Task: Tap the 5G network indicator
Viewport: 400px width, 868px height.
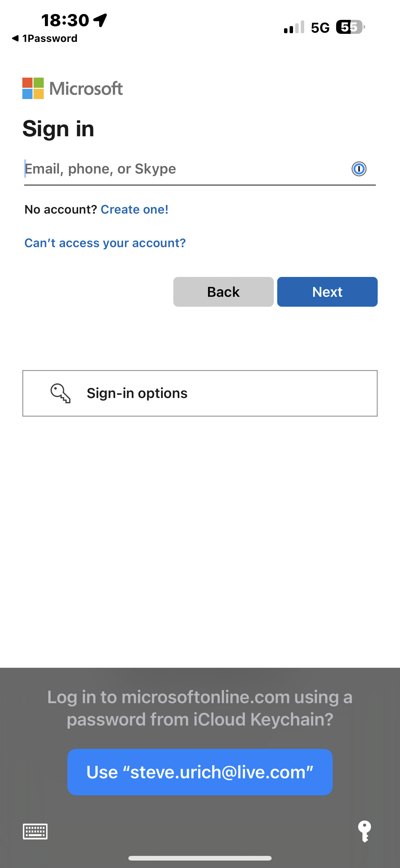Action: pos(320,28)
